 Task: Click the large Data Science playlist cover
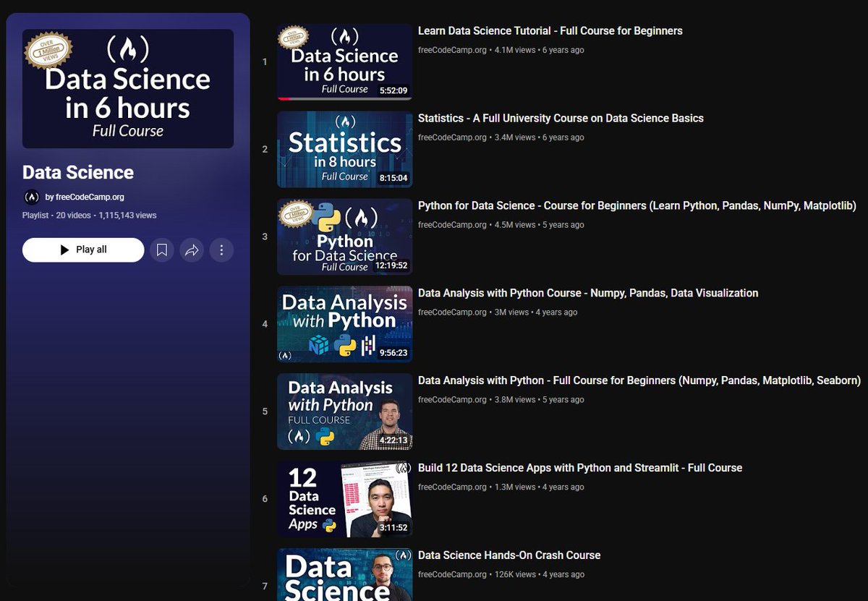(128, 88)
